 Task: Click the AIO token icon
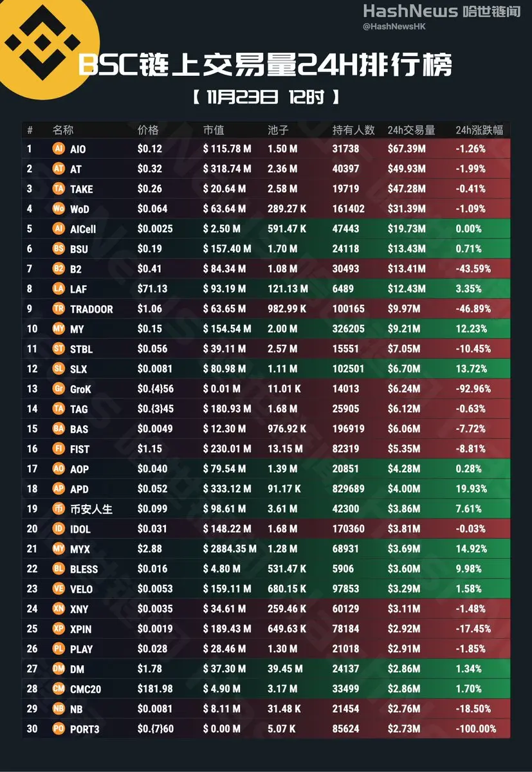click(x=59, y=149)
